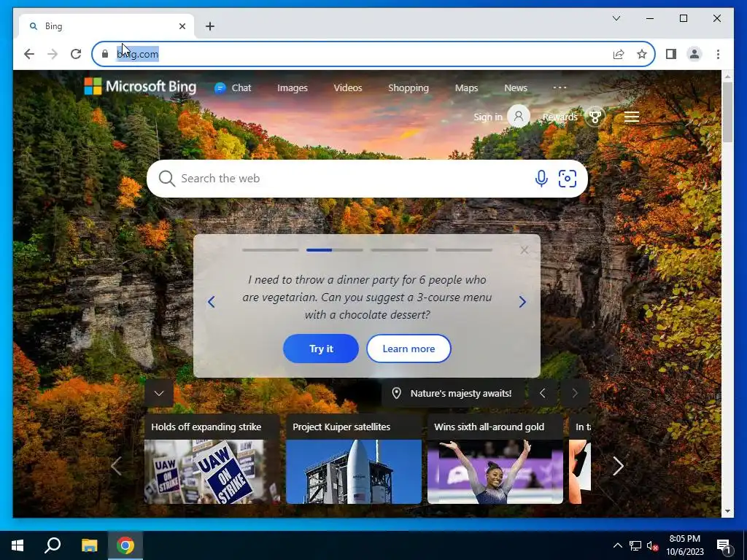This screenshot has height=560, width=747.
Task: Open Chrome three-dot menu
Action: coord(718,54)
